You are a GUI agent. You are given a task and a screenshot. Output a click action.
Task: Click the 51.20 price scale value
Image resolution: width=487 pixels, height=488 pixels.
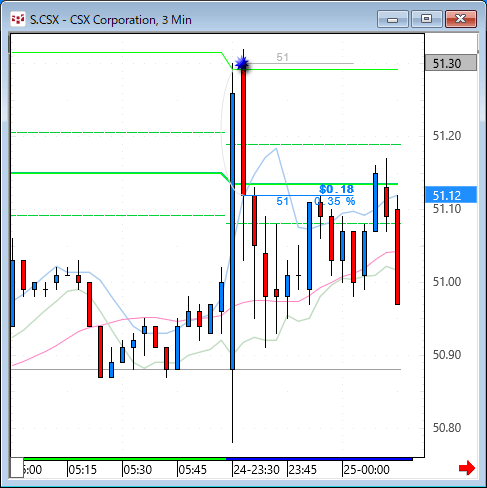click(x=447, y=136)
